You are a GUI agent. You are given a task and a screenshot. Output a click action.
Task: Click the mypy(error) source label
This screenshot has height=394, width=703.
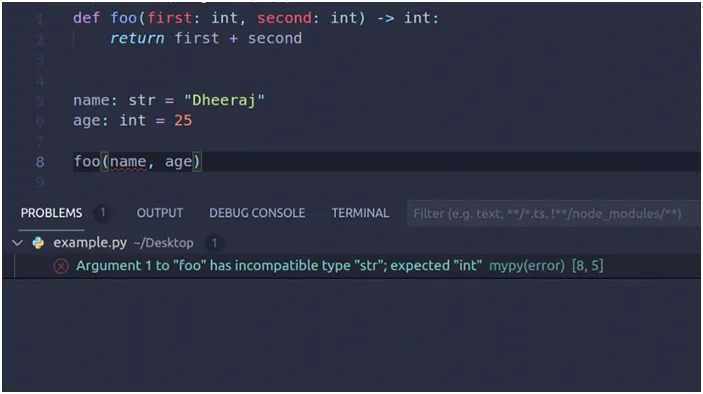527,265
